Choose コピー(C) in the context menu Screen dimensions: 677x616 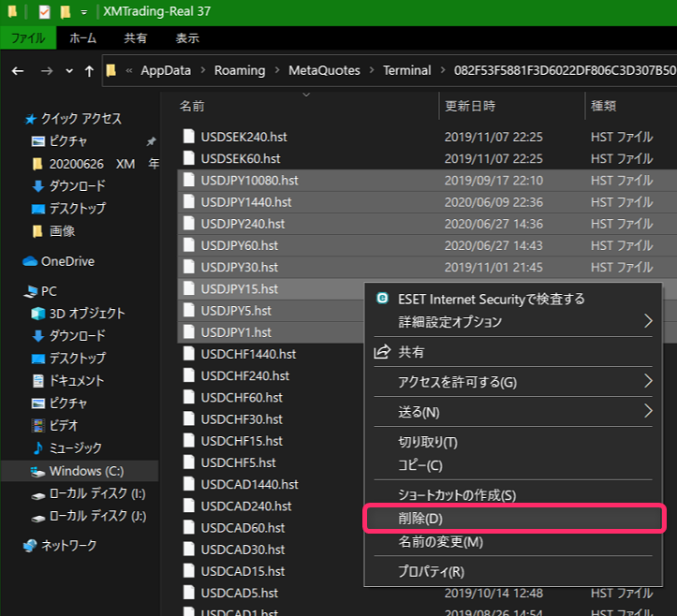point(513,465)
